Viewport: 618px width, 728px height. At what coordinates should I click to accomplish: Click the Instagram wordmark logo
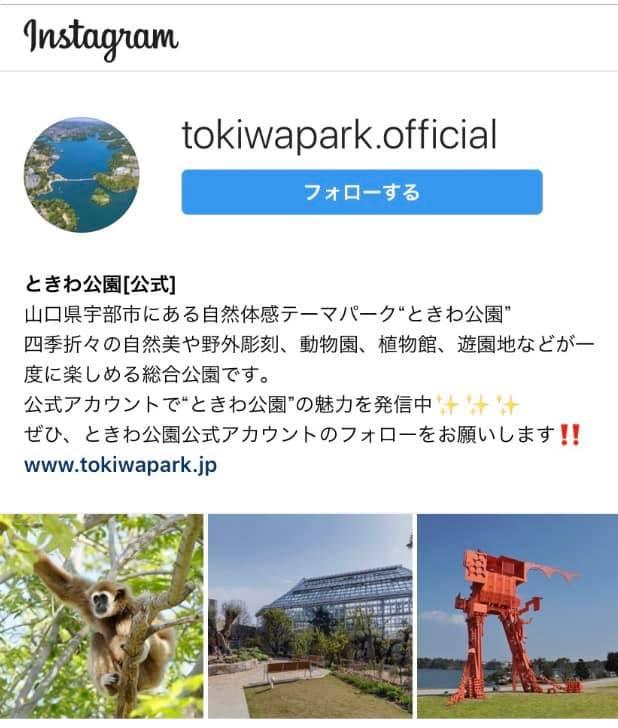coord(101,39)
